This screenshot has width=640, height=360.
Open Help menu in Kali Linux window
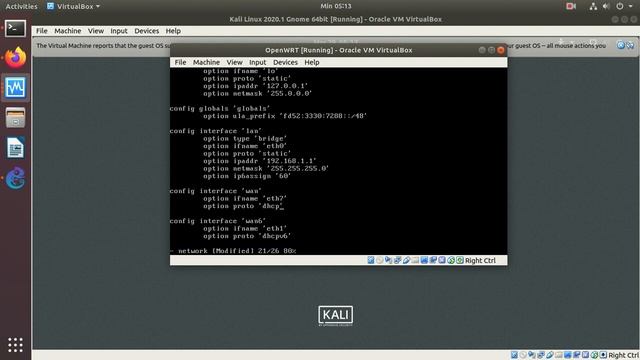pos(173,31)
